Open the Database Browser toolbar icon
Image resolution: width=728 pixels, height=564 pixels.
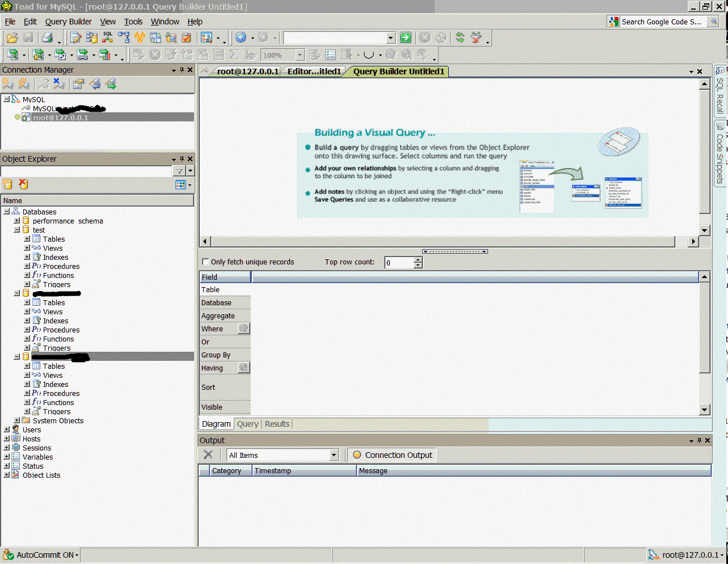[x=91, y=37]
